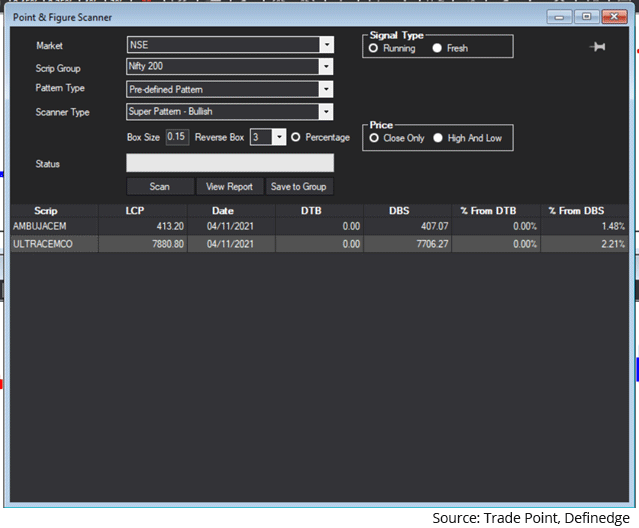The image size is (639, 528).
Task: Open the Market dropdown showing NSE
Action: [x=327, y=45]
